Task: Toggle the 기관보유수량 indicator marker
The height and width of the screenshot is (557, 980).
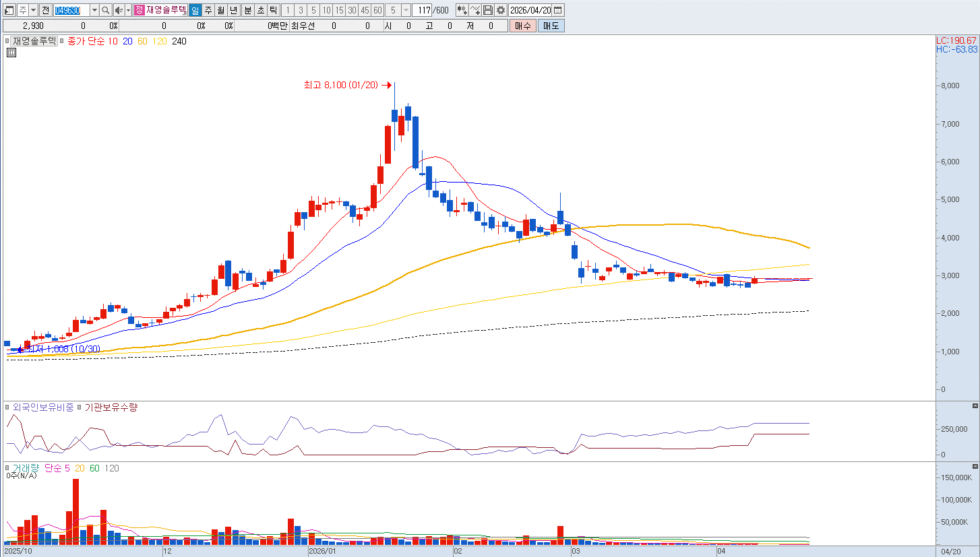Action: [79, 407]
